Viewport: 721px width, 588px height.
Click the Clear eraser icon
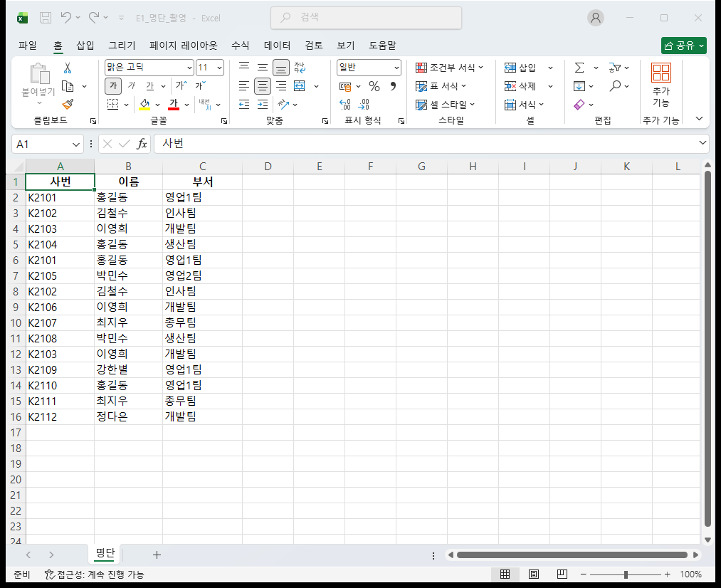[579, 105]
